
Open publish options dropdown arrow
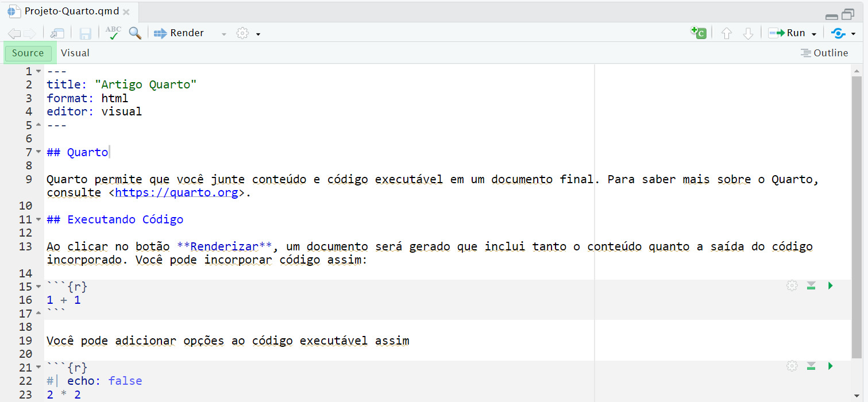pos(853,34)
